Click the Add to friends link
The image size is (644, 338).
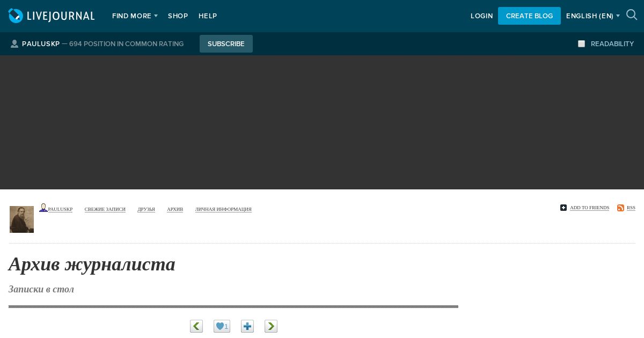[589, 208]
